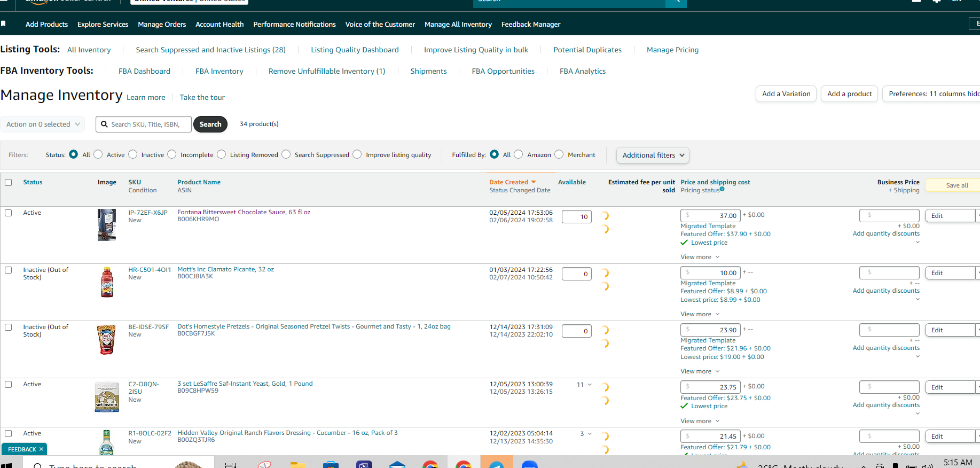Expand the available quantity 11 chevron
Screen dimensions: 980x468
tap(590, 385)
